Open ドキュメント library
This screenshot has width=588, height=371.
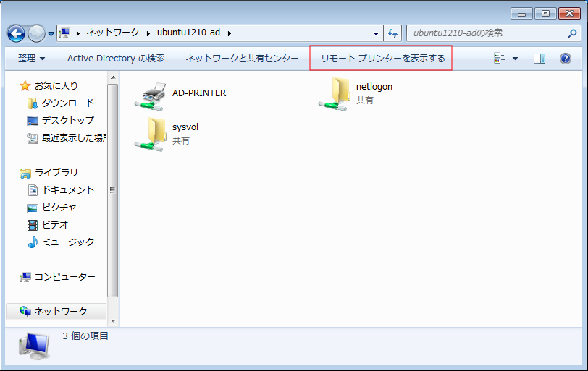pos(68,189)
